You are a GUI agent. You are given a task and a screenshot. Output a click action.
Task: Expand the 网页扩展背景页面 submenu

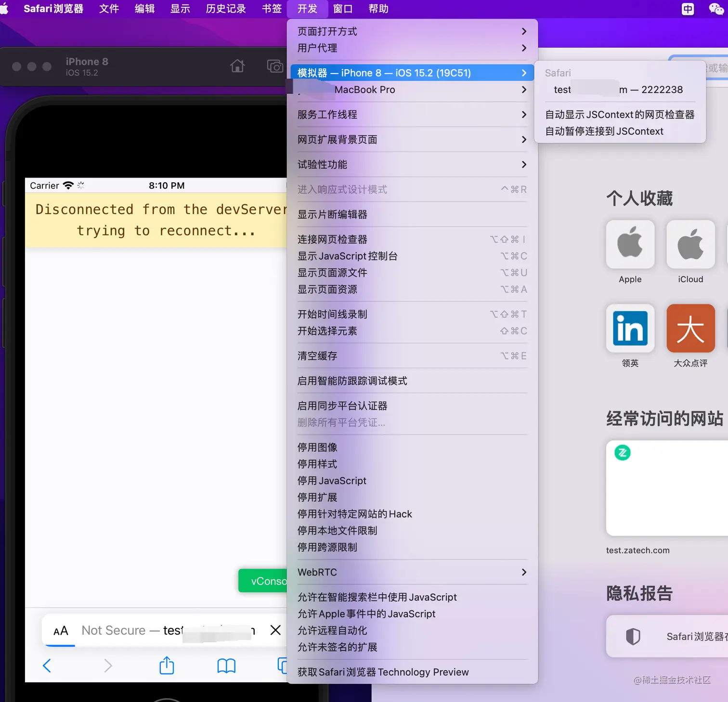click(x=412, y=140)
